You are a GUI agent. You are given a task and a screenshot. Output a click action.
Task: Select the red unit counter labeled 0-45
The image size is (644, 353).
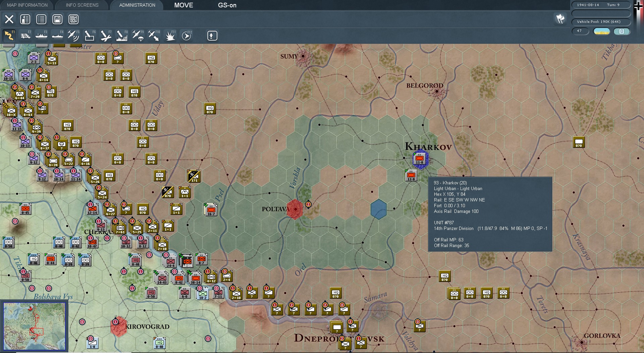click(x=25, y=209)
